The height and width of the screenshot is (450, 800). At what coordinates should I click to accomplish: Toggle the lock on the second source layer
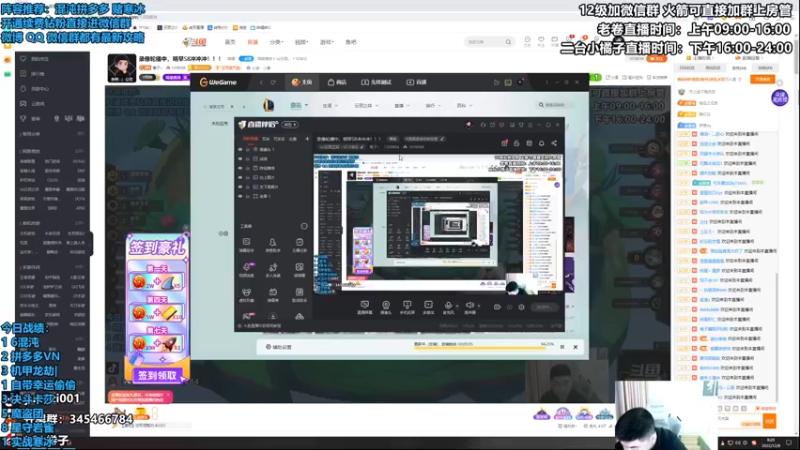pyautogui.click(x=248, y=159)
